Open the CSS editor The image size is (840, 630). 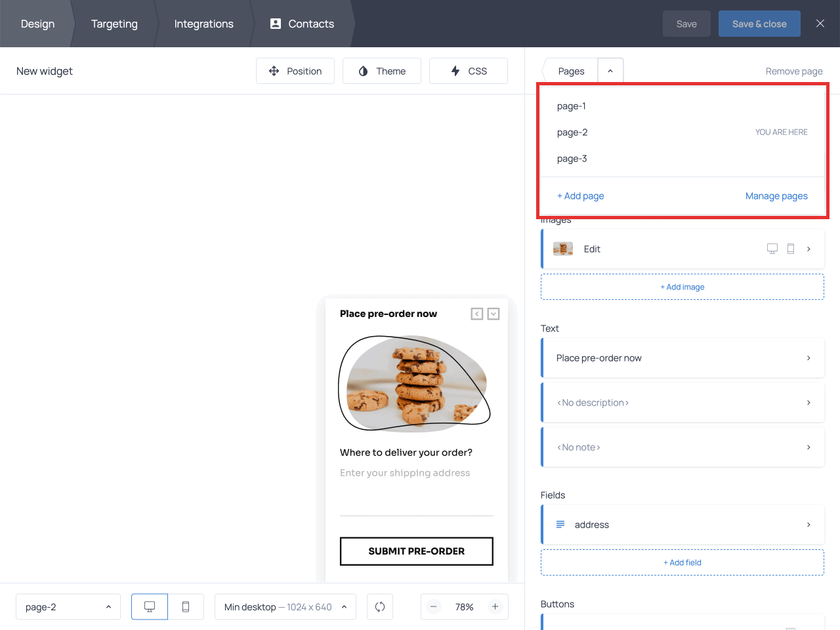(468, 71)
